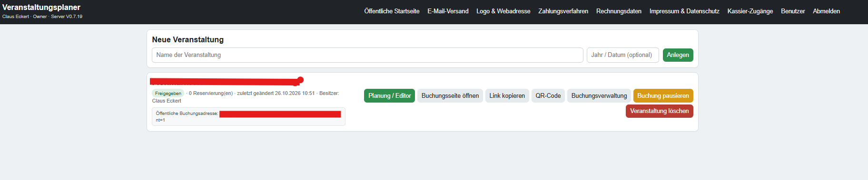Focus the Jahr / Datum optional field
The image size is (868, 180).
pos(622,55)
